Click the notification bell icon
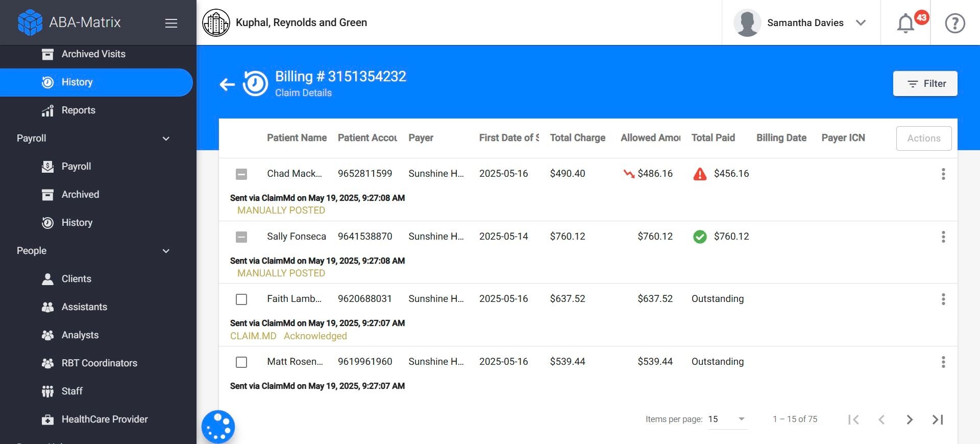 pyautogui.click(x=906, y=23)
